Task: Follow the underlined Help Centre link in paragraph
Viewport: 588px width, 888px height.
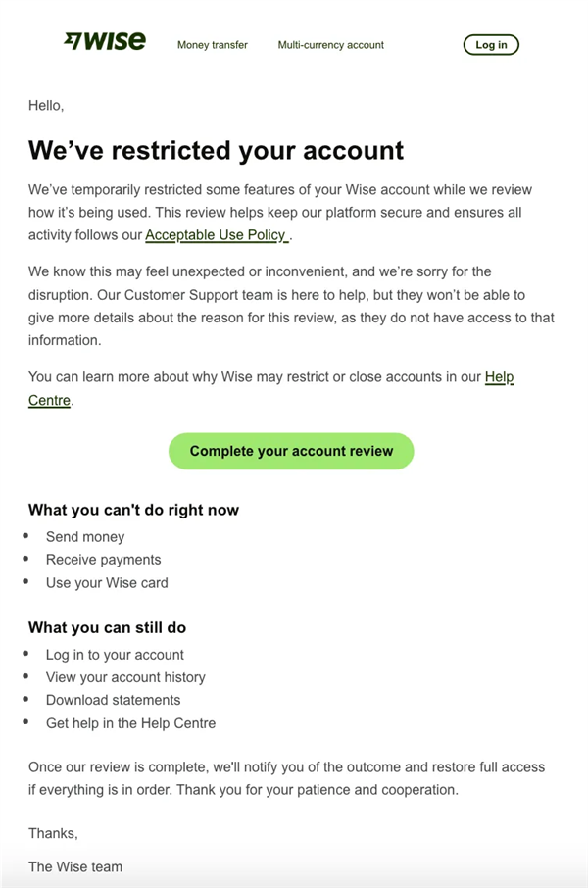Action: (x=499, y=376)
